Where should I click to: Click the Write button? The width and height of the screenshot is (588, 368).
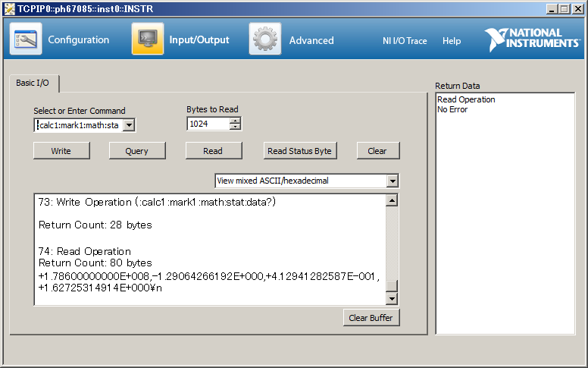(x=61, y=150)
